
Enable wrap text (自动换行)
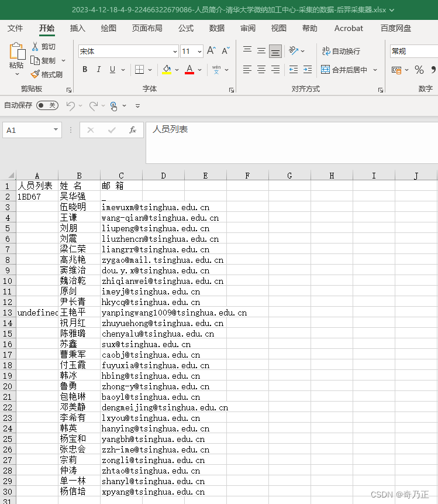point(341,51)
